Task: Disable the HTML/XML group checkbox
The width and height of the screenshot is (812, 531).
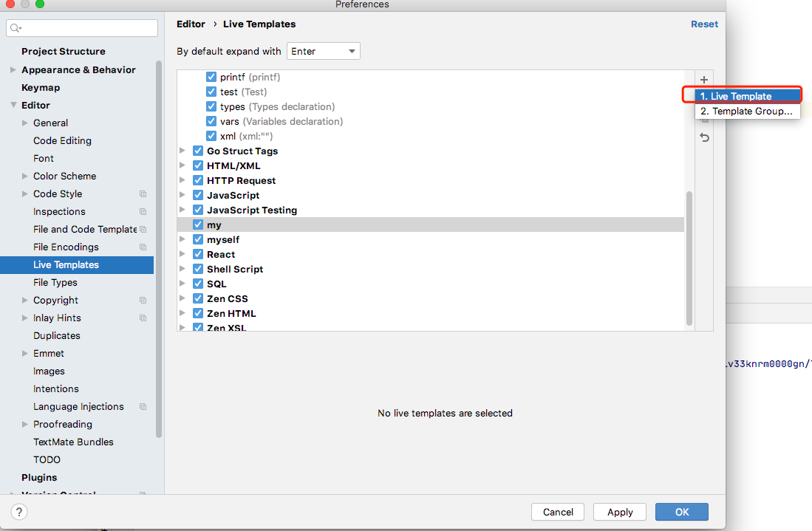Action: (198, 165)
